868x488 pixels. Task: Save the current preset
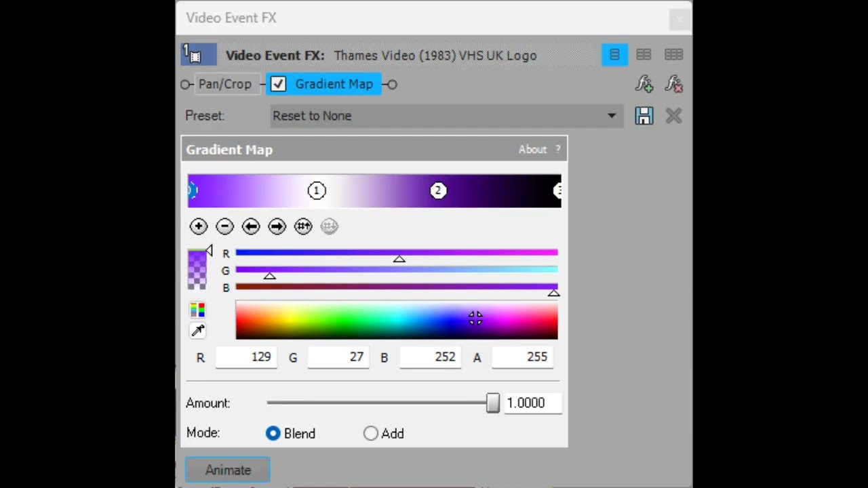pos(644,116)
